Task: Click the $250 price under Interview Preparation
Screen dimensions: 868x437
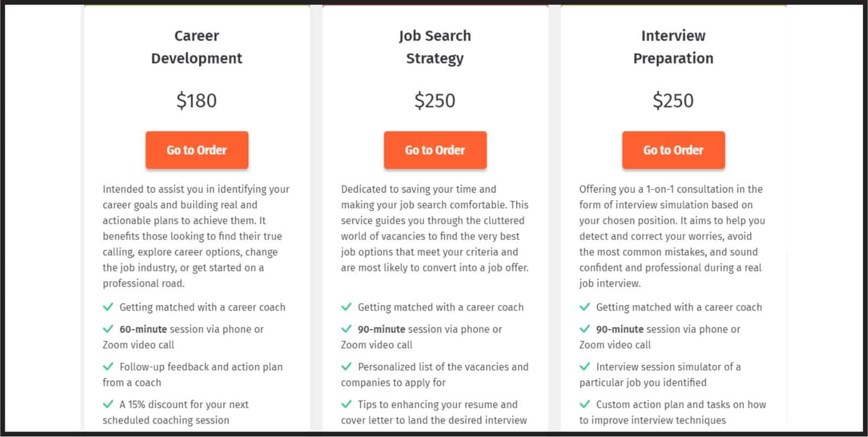Action: pyautogui.click(x=673, y=100)
